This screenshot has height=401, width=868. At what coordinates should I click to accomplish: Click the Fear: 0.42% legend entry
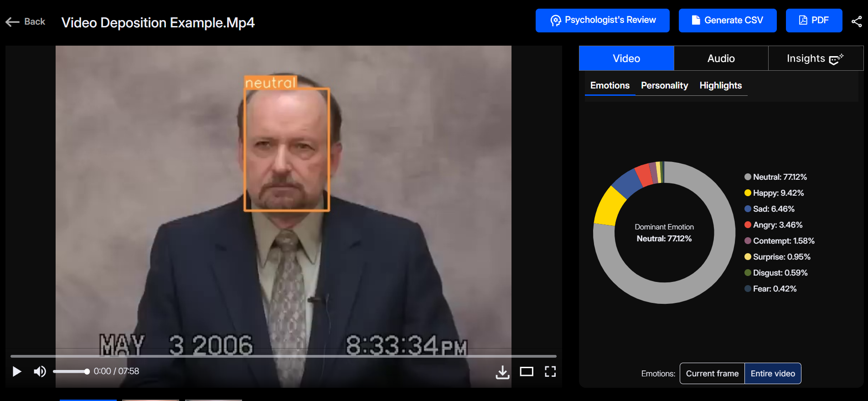click(770, 289)
